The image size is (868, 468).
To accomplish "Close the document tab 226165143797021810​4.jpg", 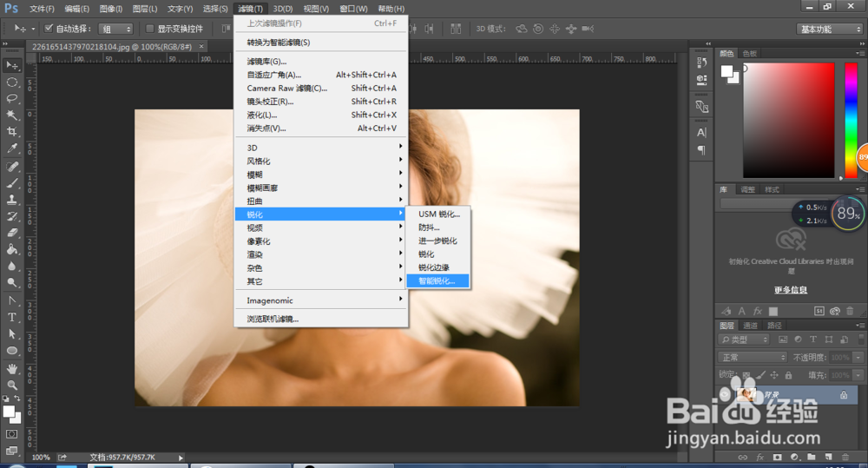I will tap(201, 47).
